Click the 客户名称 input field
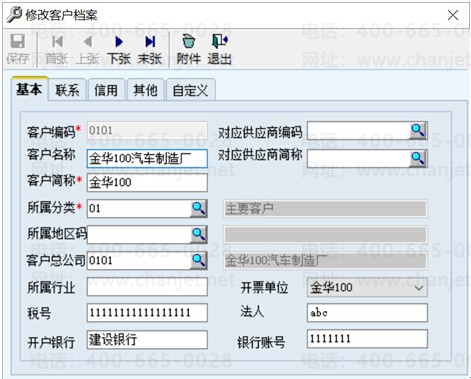 coord(147,158)
